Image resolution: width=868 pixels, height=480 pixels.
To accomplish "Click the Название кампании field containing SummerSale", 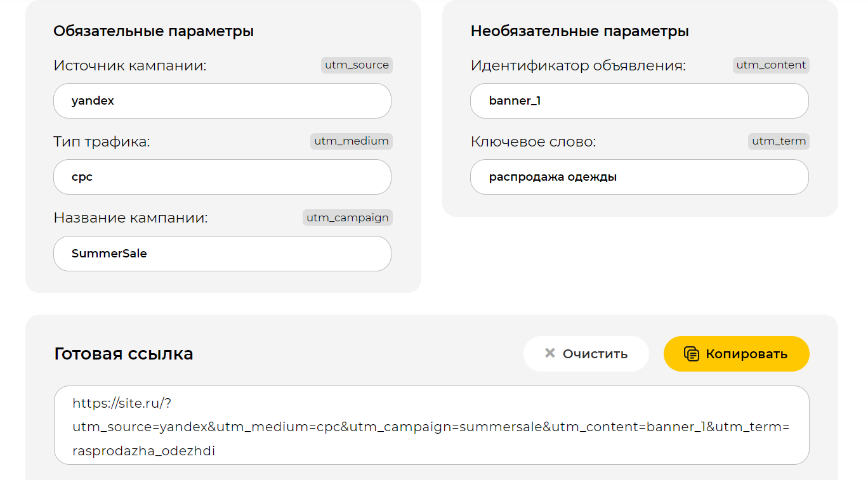I will pyautogui.click(x=222, y=254).
